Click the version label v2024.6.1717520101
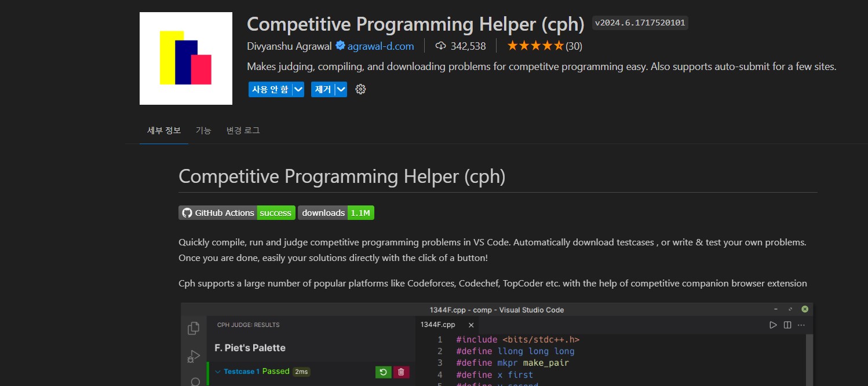The height and width of the screenshot is (386, 868). click(x=640, y=23)
